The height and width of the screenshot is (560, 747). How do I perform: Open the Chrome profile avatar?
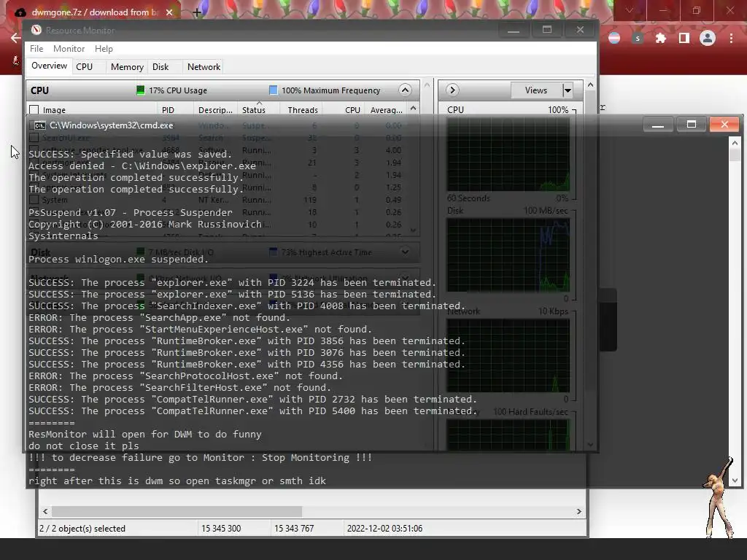708,38
